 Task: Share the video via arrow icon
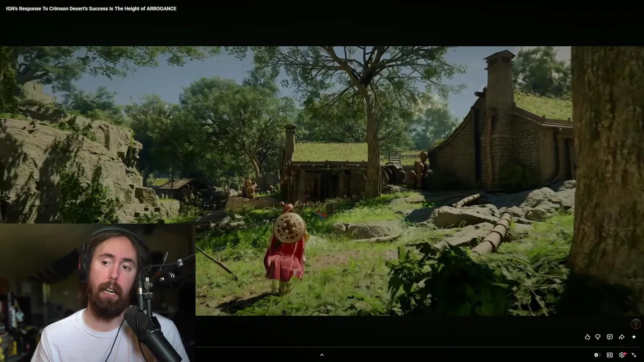coord(621,337)
